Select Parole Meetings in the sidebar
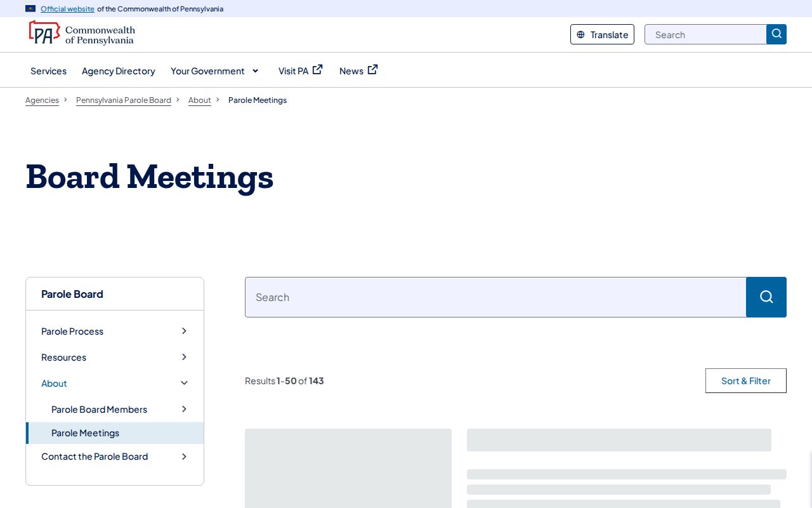This screenshot has height=508, width=812. 115,433
